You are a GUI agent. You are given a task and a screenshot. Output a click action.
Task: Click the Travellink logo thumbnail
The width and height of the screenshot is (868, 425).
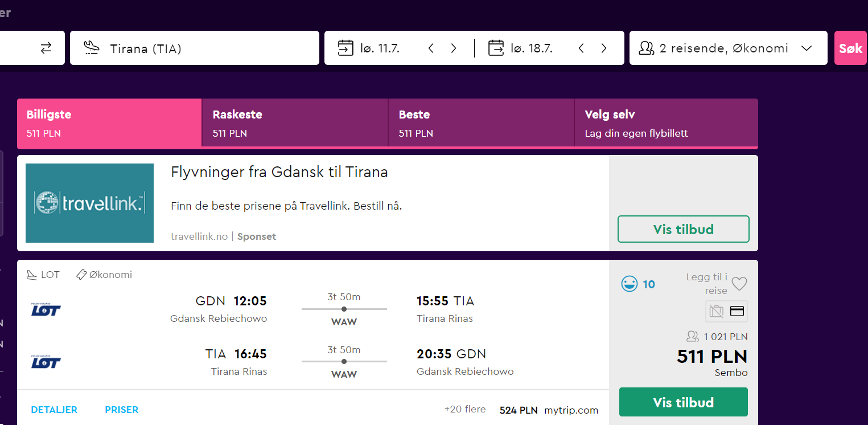pos(89,203)
